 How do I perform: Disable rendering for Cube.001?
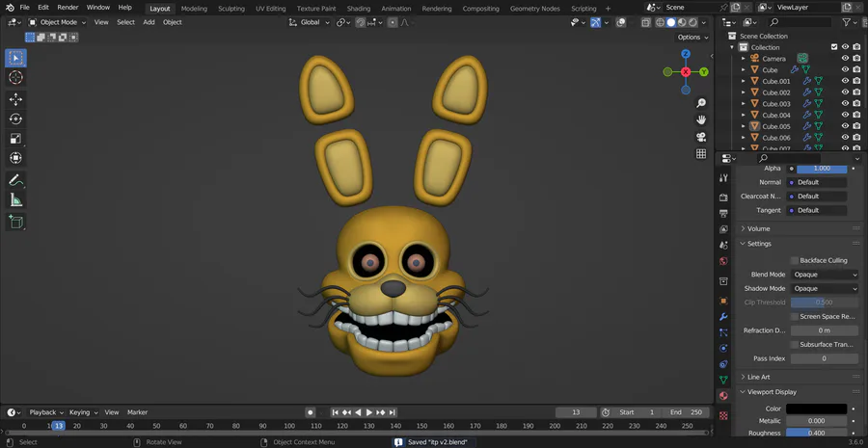[x=857, y=81]
